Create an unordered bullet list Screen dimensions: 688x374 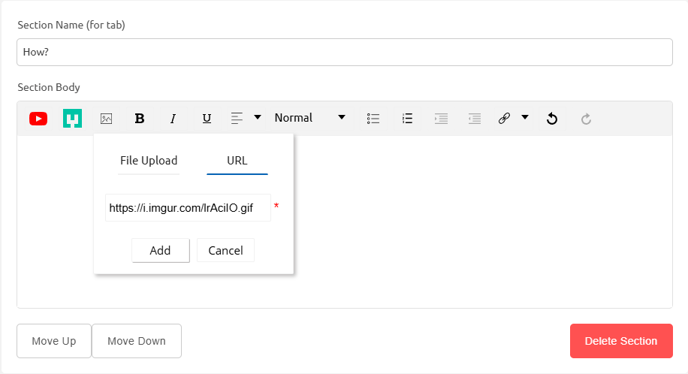pos(373,119)
